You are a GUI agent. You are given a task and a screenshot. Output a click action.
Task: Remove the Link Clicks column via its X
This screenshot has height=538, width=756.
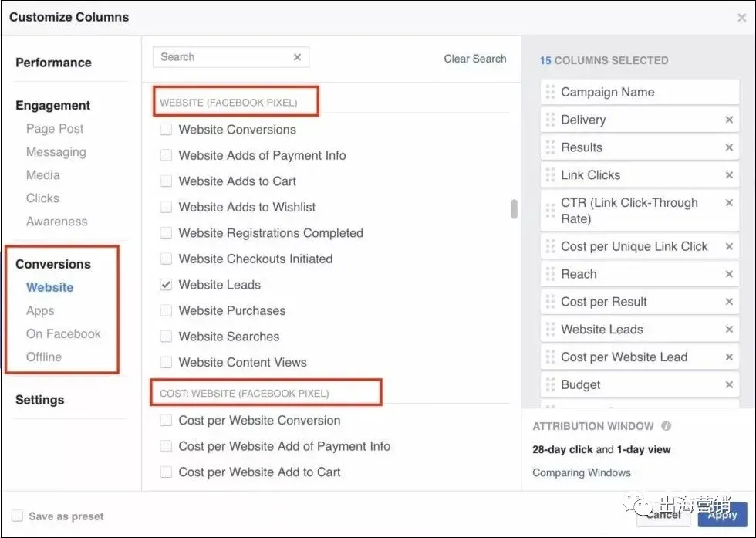tap(729, 174)
